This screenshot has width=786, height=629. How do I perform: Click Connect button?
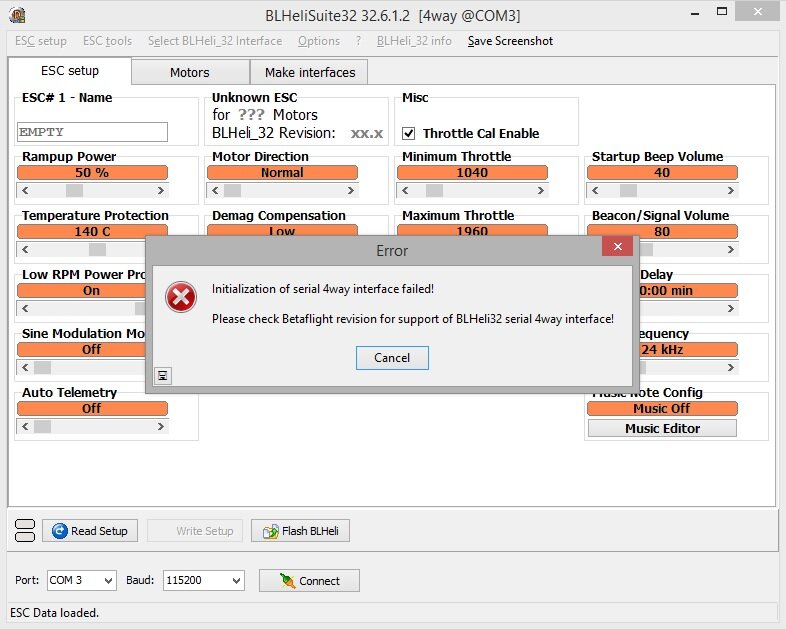coord(309,580)
